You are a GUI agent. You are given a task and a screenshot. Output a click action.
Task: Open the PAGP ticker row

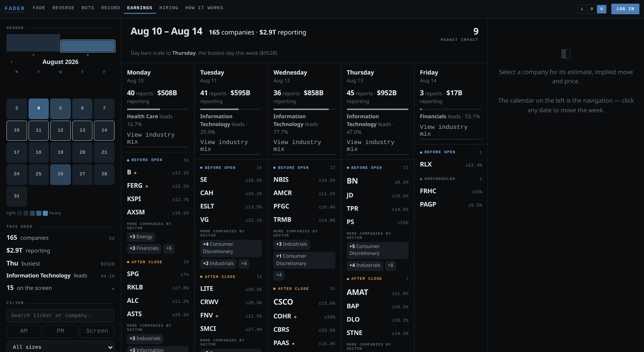point(451,205)
